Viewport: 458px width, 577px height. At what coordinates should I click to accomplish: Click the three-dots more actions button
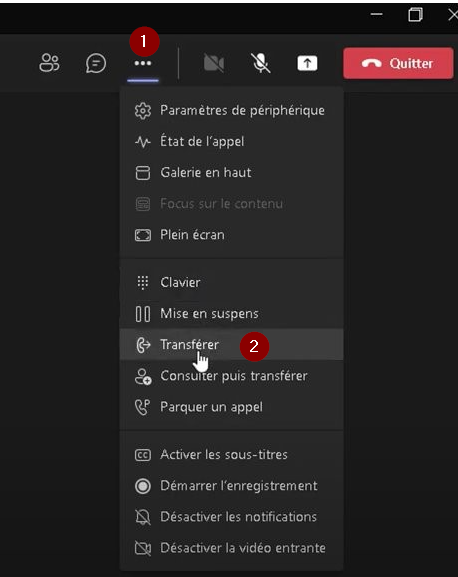143,63
